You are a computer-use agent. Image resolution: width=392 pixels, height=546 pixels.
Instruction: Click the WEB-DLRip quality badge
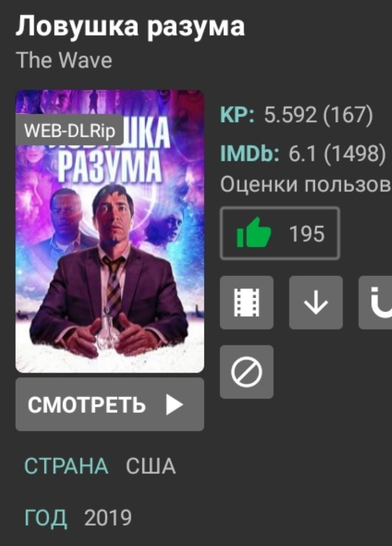point(70,130)
